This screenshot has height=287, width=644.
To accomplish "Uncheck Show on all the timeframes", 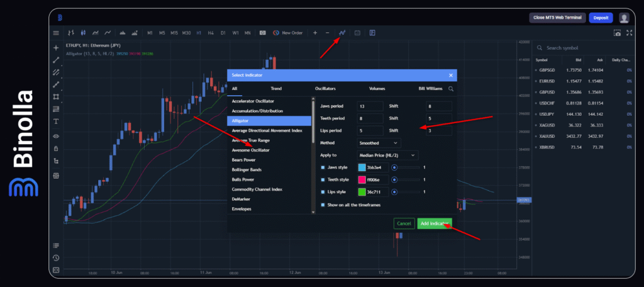I will [x=323, y=205].
